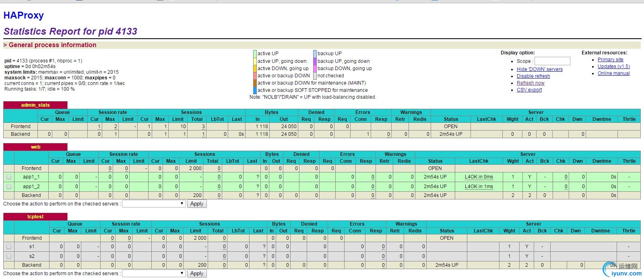Click the CSV export link
Viewport: 644px width, 280px height.
pos(529,90)
